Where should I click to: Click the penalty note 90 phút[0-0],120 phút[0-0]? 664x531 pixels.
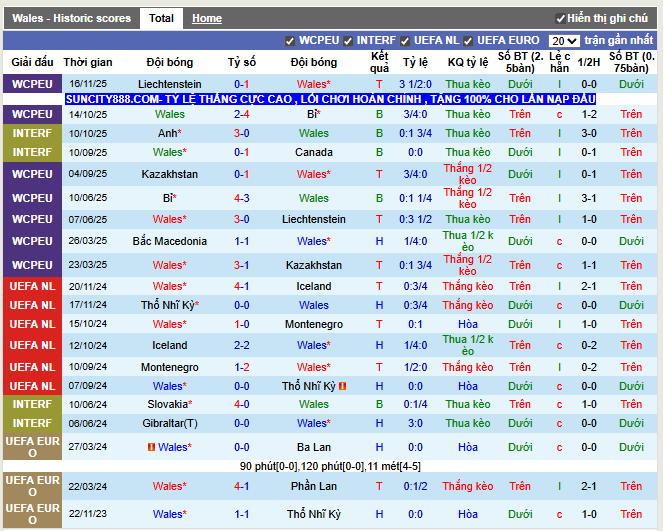(330, 466)
